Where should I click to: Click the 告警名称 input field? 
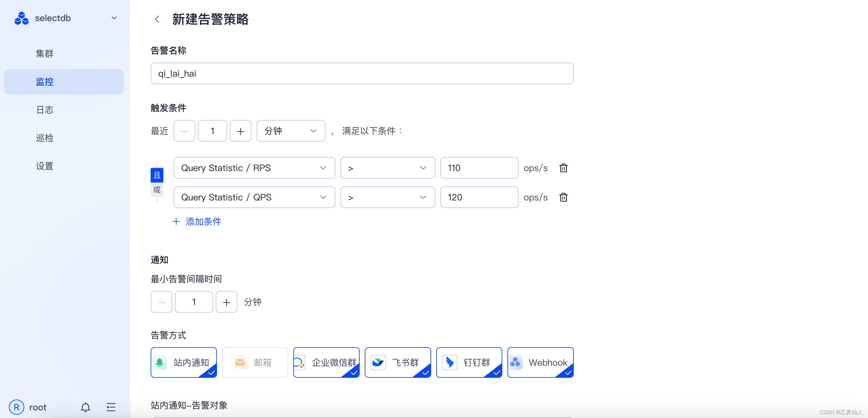(x=362, y=73)
